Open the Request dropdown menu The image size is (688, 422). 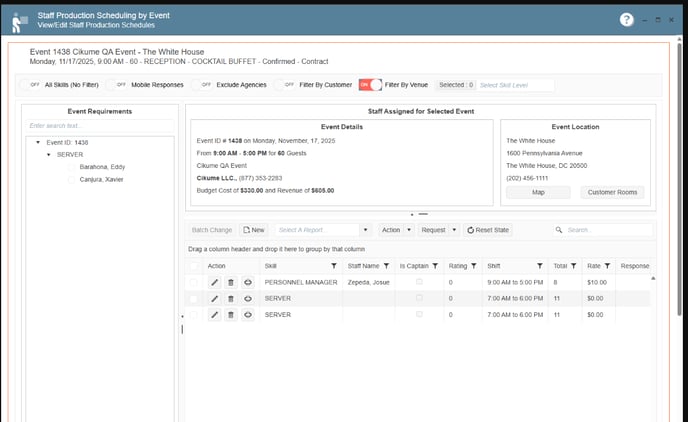(x=439, y=230)
